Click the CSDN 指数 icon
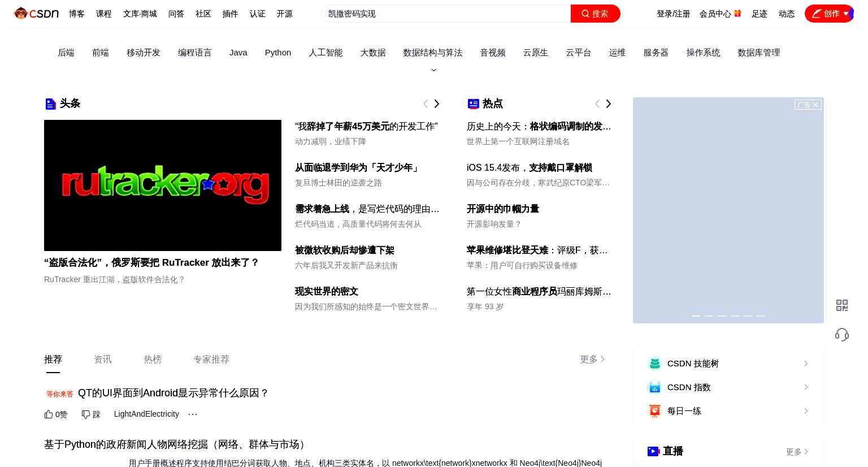The width and height of the screenshot is (868, 467). pyautogui.click(x=655, y=387)
